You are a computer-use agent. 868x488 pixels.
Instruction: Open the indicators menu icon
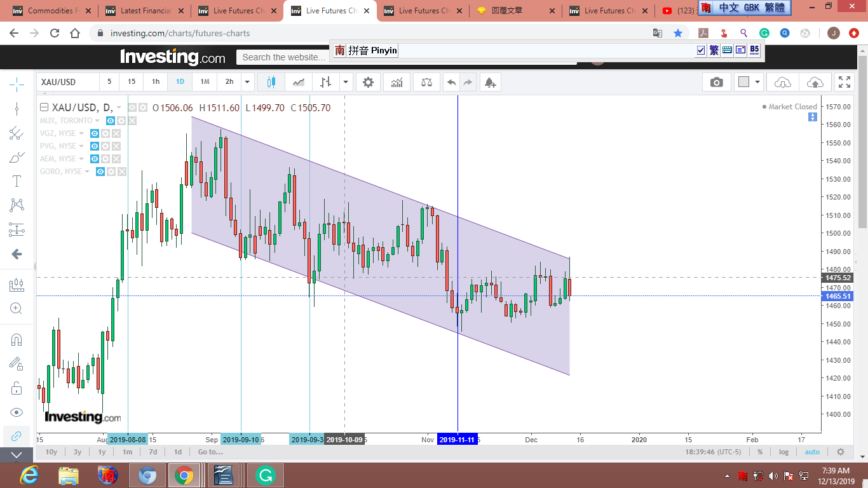[x=397, y=82]
